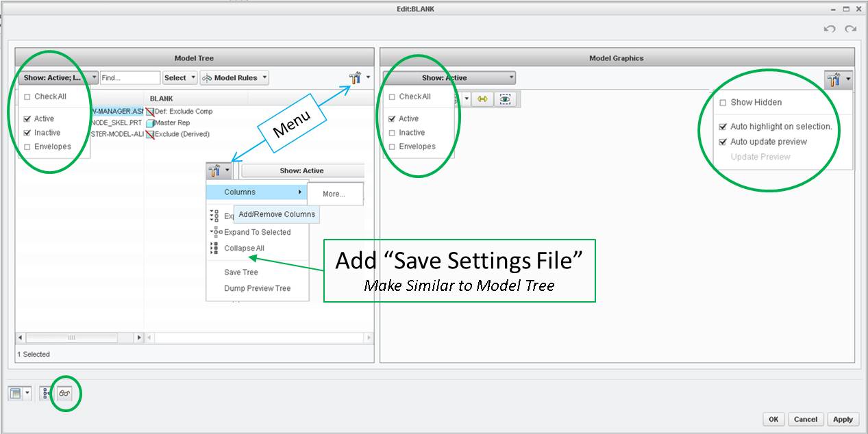The width and height of the screenshot is (868, 434).
Task: Uncheck Active in Model Tree show list
Action: [x=27, y=119]
